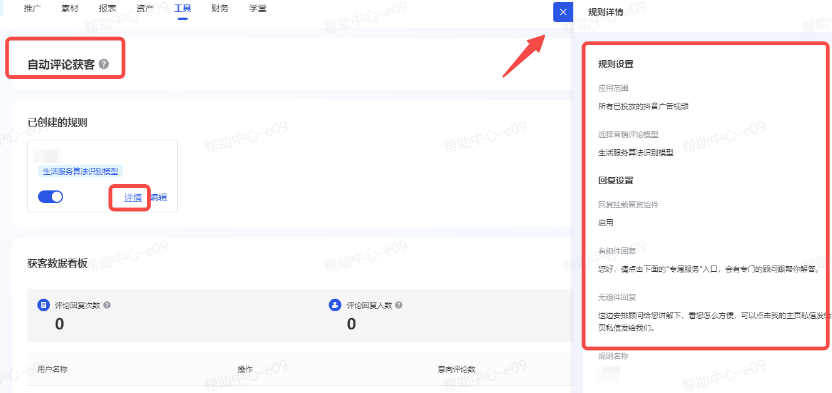Click the 回复设置 section heading
832x393 pixels.
point(616,180)
